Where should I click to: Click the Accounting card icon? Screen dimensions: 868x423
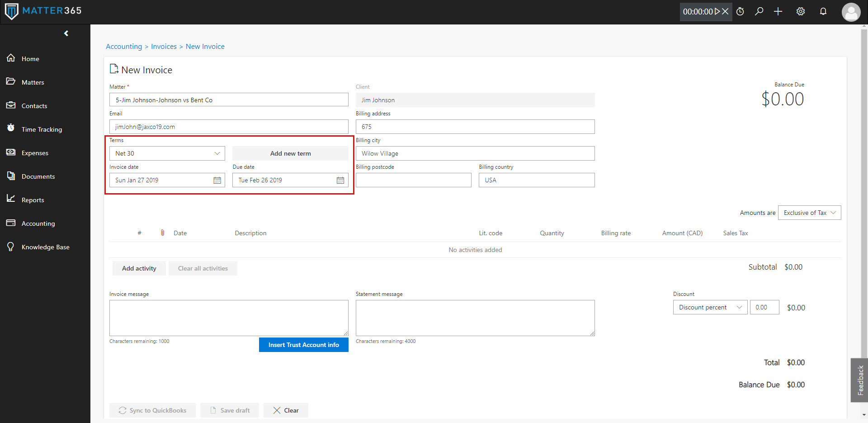pos(11,223)
